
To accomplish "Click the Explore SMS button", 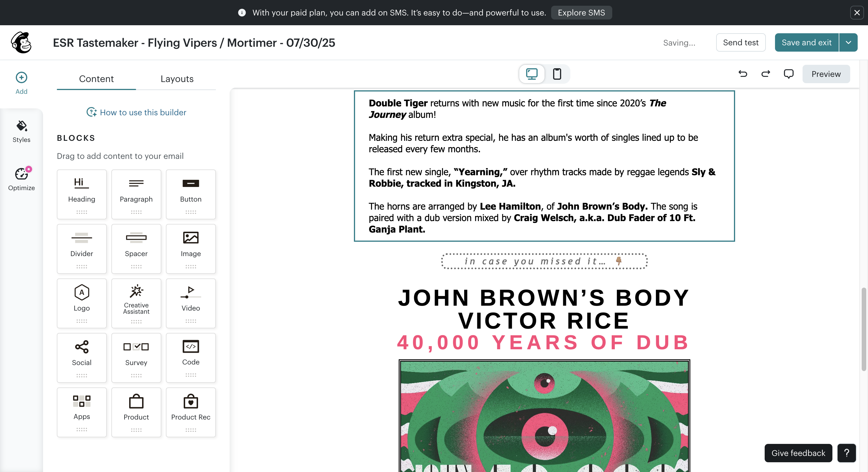I will click(x=581, y=13).
